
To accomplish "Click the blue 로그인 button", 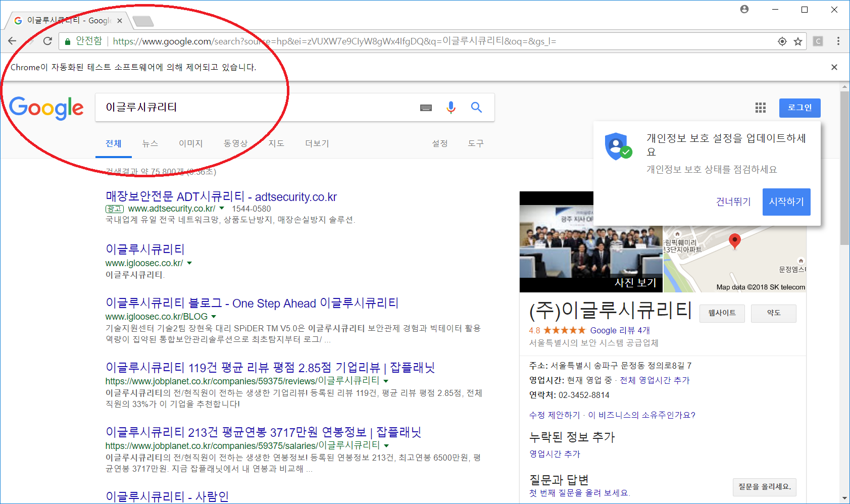I will click(800, 108).
